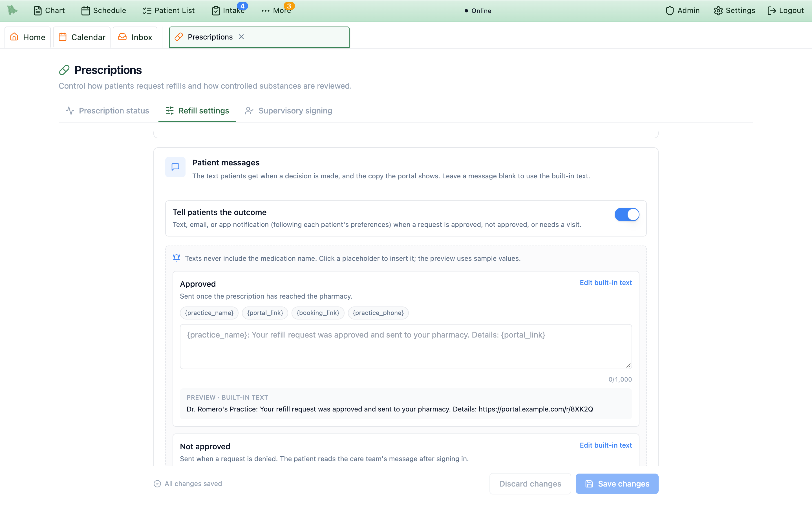Select the Prescriptions workspace tab

click(259, 37)
